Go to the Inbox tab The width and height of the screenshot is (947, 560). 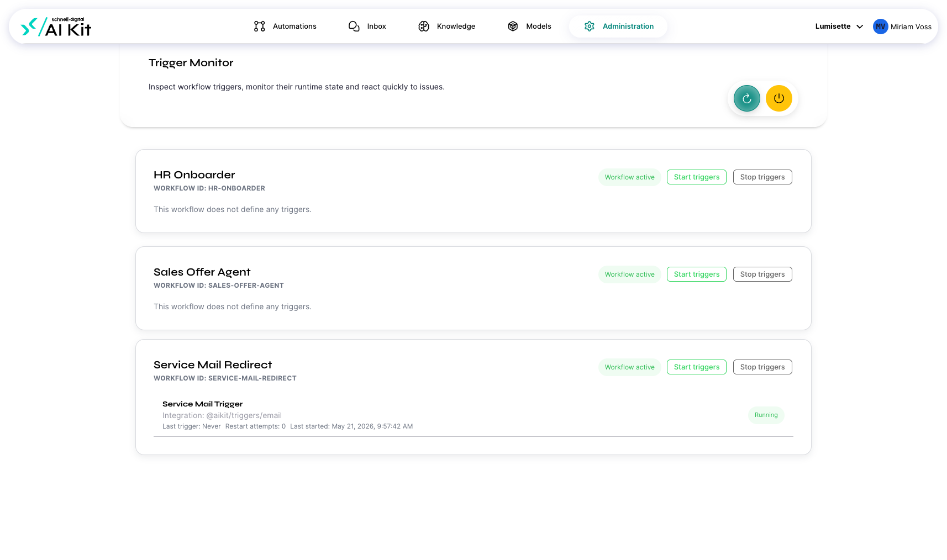coord(367,27)
